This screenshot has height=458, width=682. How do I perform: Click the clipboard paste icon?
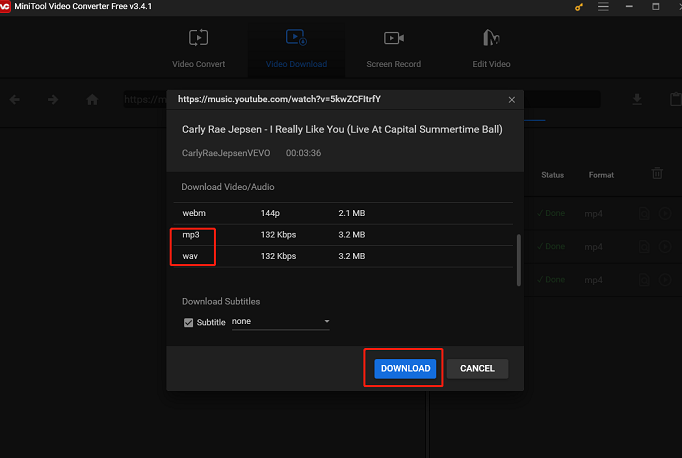pyautogui.click(x=675, y=99)
